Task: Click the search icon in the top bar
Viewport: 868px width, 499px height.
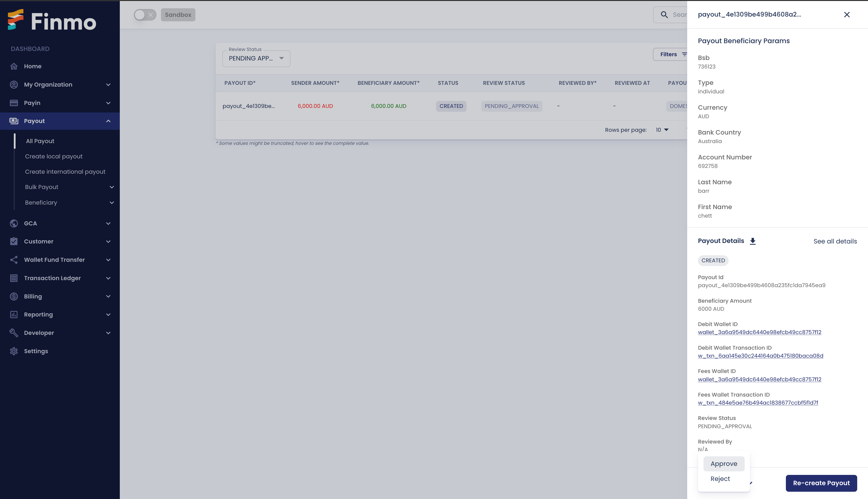Action: point(664,14)
